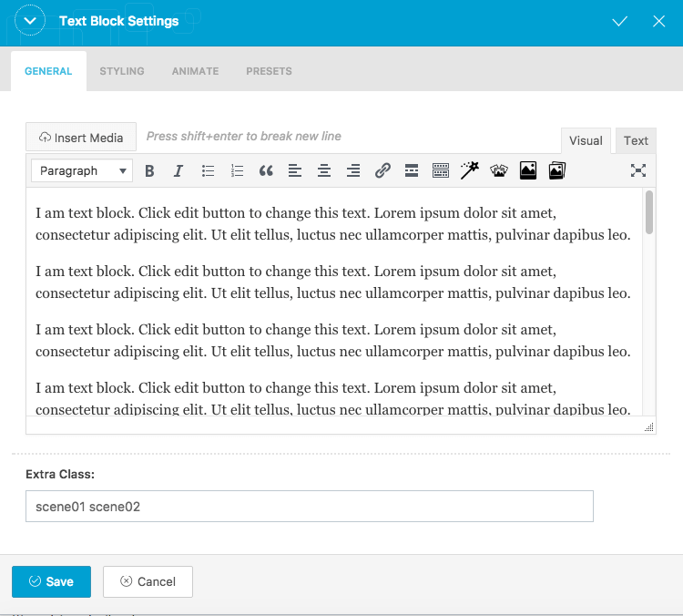The width and height of the screenshot is (683, 616).
Task: Insert or edit a link
Action: (382, 170)
